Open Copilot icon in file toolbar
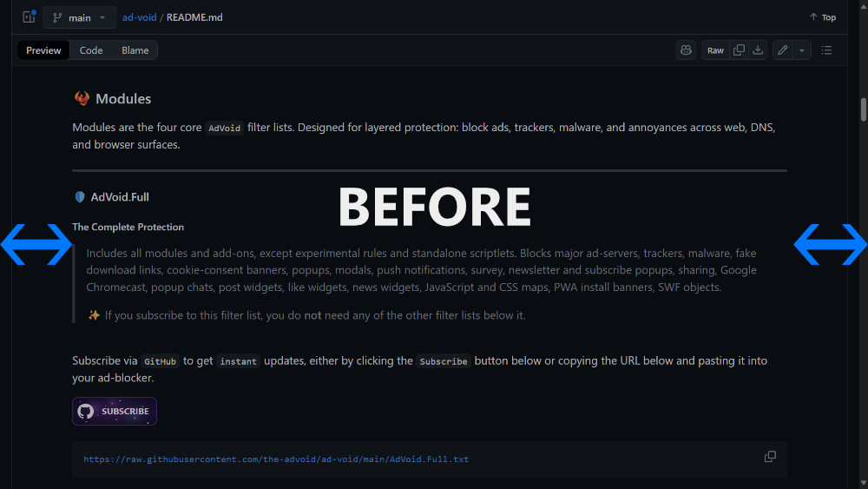Viewport: 868px width, 489px height. [686, 50]
